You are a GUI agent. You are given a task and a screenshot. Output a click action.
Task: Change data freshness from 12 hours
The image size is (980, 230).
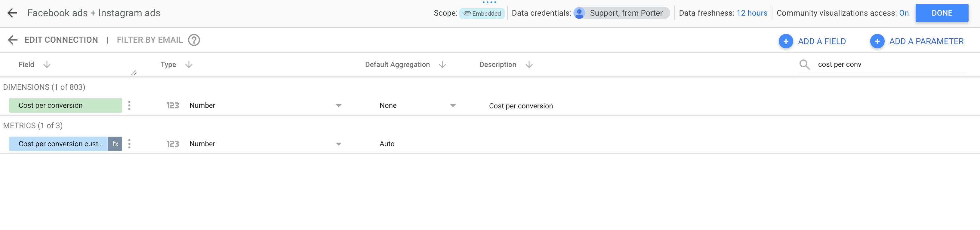(x=752, y=13)
